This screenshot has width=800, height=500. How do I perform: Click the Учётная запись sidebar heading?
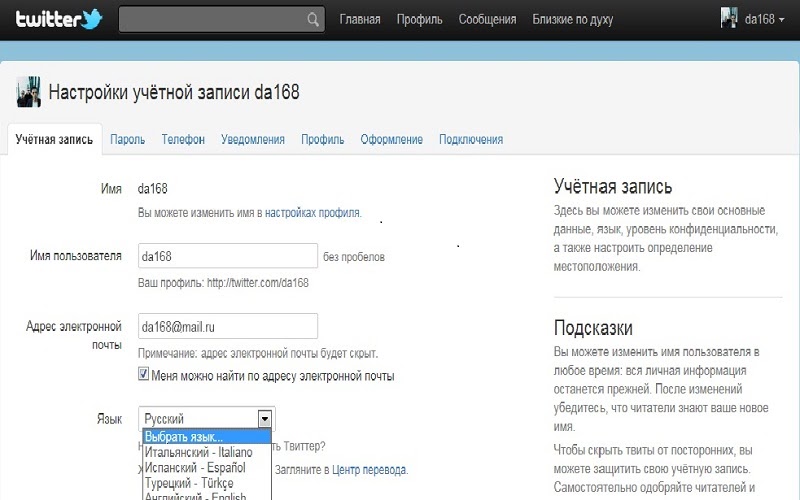(613, 187)
